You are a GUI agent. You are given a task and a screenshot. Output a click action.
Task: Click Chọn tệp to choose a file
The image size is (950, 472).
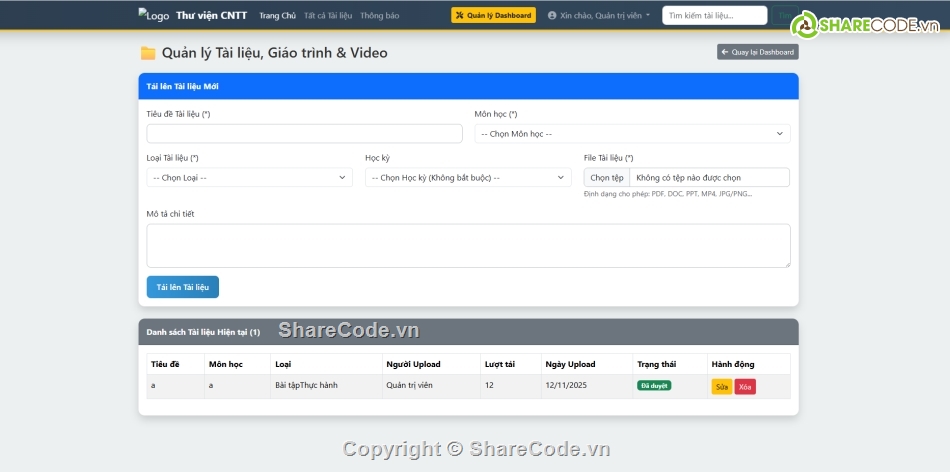click(607, 178)
